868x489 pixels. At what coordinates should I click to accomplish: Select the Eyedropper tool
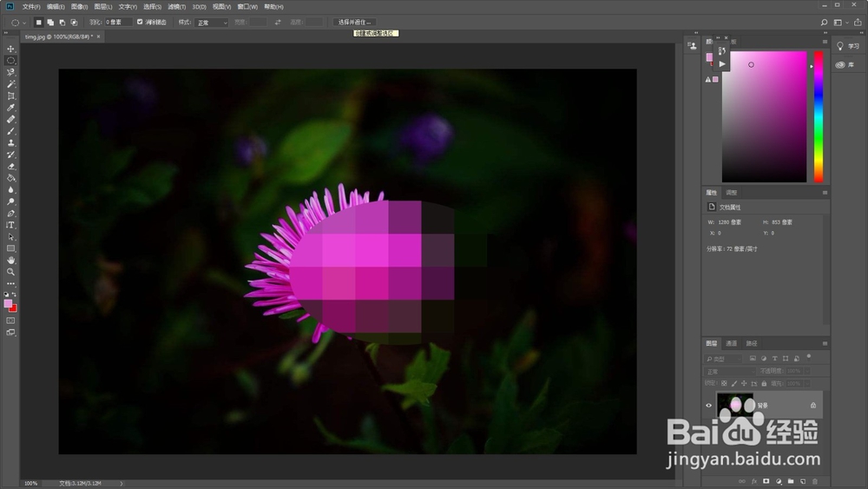[x=10, y=108]
